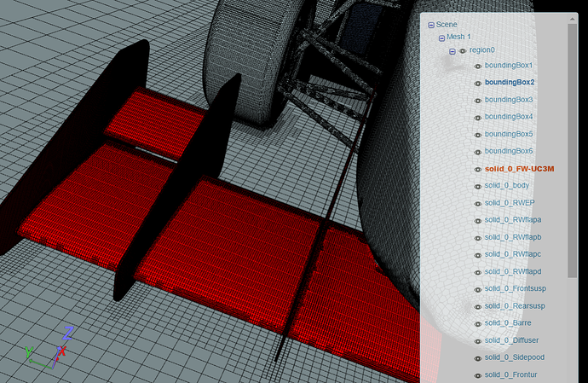
Task: Toggle visibility of solid_0_body
Action: (478, 186)
